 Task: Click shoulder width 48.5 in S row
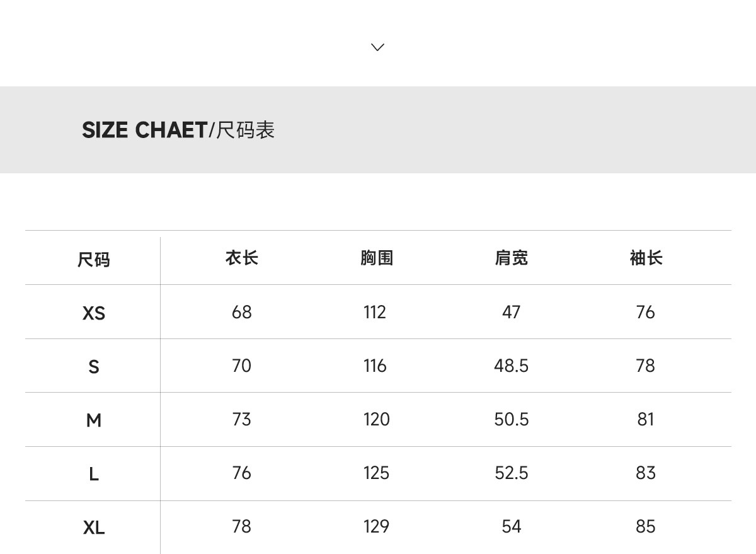tap(511, 366)
